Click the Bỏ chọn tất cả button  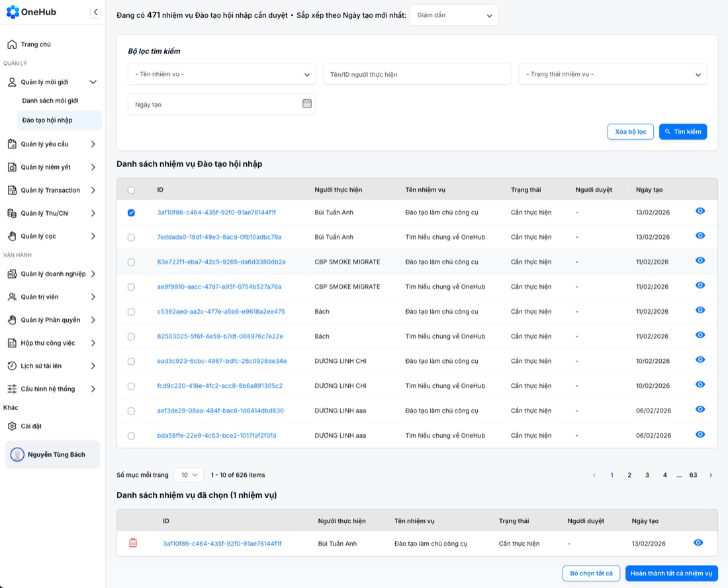pyautogui.click(x=591, y=573)
